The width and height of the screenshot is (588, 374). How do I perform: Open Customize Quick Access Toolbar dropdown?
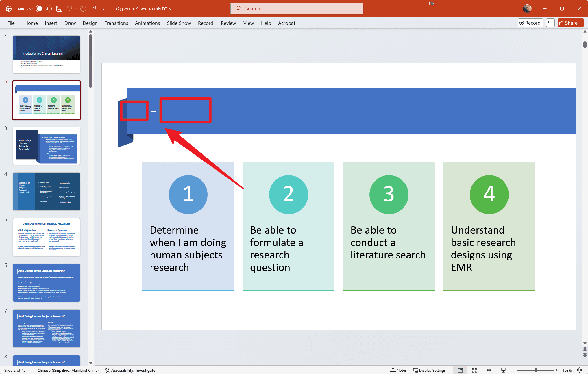tap(103, 9)
